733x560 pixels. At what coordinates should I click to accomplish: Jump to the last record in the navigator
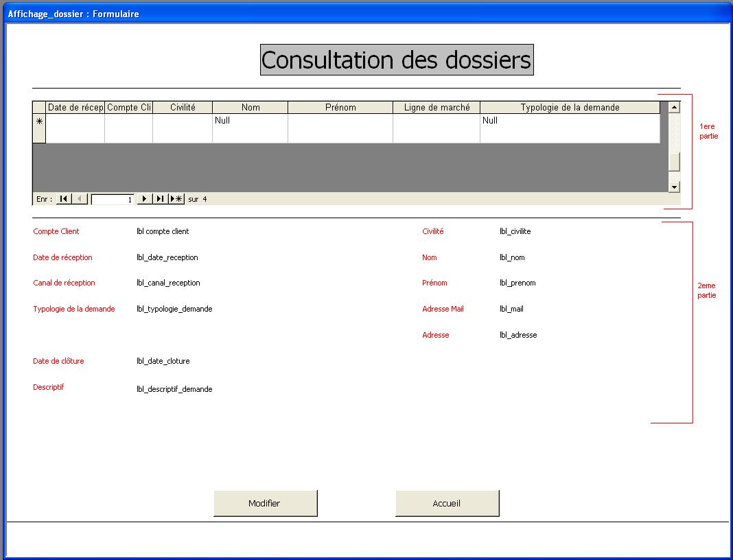point(161,198)
